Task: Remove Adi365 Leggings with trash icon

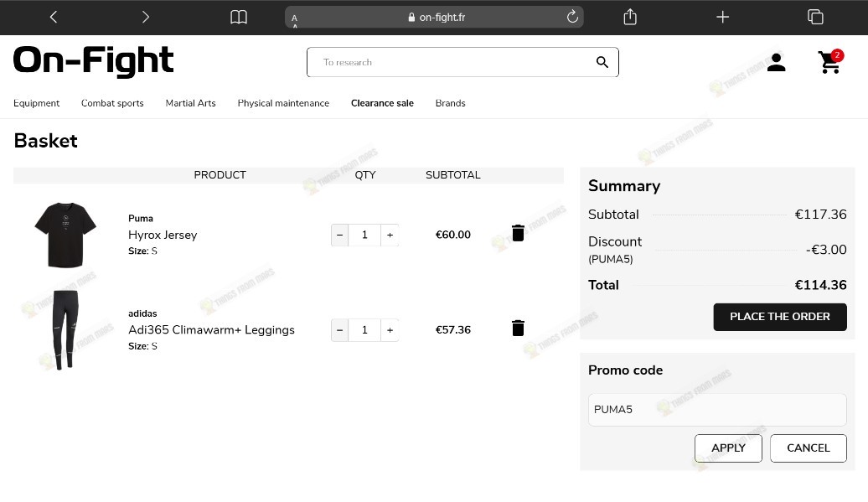Action: (x=518, y=329)
